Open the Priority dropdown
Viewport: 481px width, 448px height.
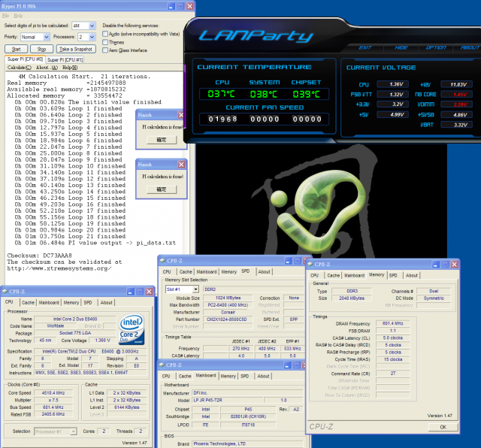[x=47, y=37]
